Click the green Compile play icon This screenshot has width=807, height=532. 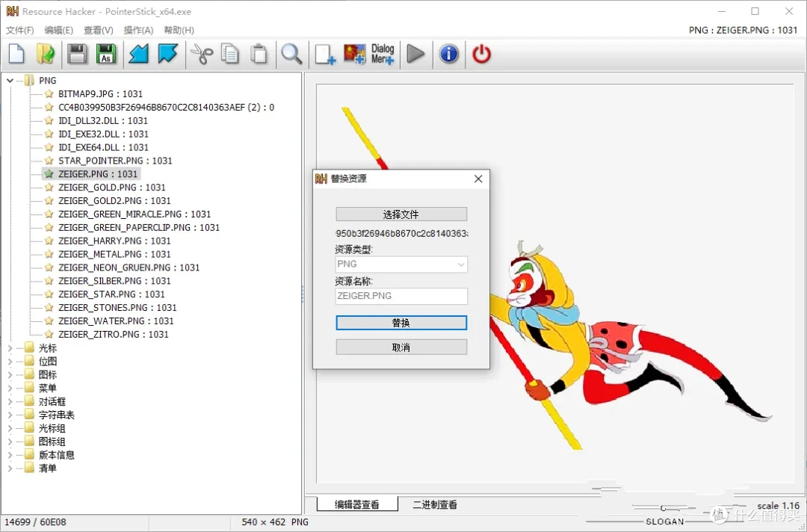pos(415,55)
